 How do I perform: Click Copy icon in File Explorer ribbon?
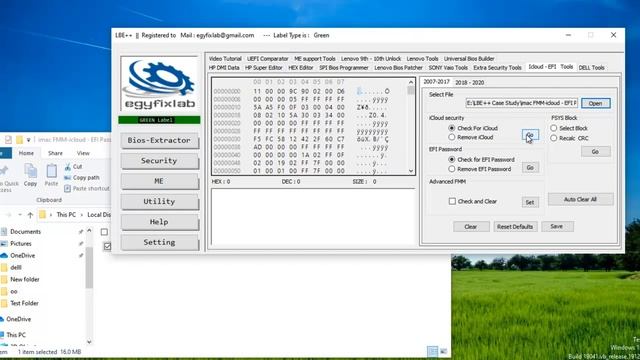point(31,171)
